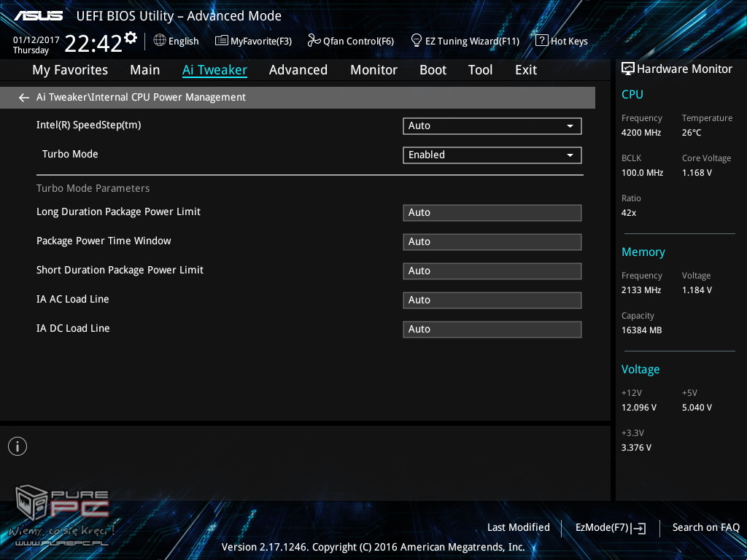
Task: Click the Hot Keys question mark icon
Action: click(541, 41)
